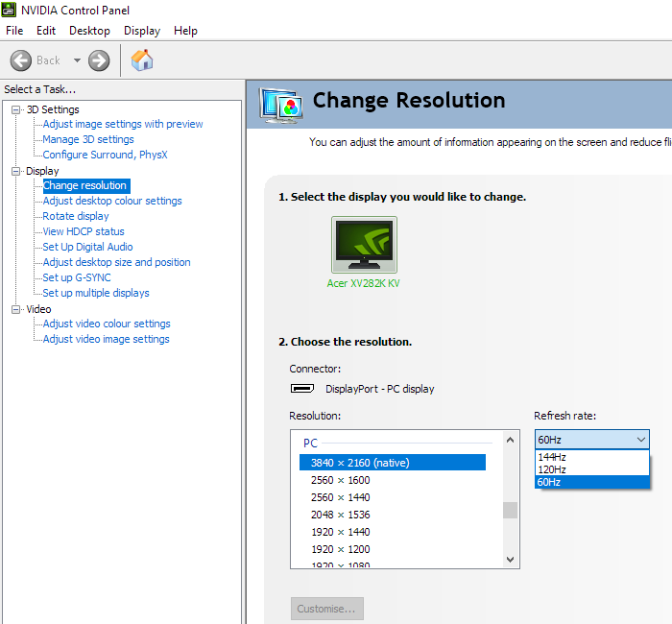Click the Forward arrow button
The height and width of the screenshot is (624, 672).
(x=99, y=60)
